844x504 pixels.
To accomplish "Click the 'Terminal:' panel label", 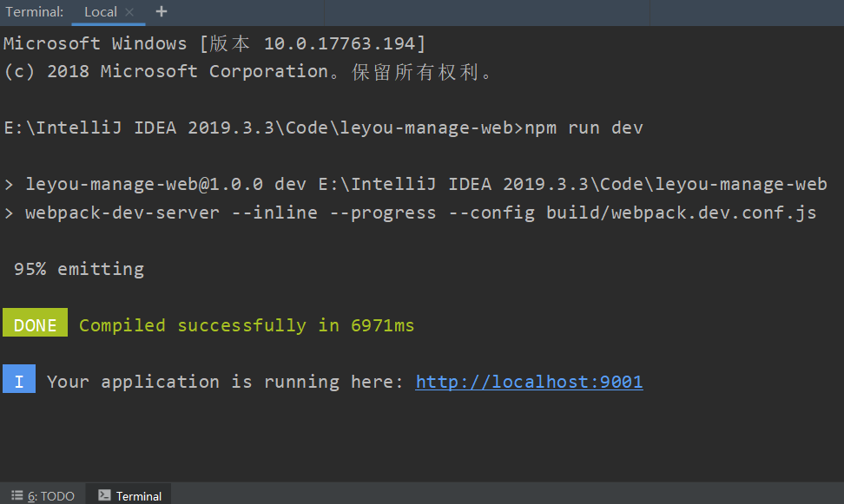I will click(x=35, y=12).
